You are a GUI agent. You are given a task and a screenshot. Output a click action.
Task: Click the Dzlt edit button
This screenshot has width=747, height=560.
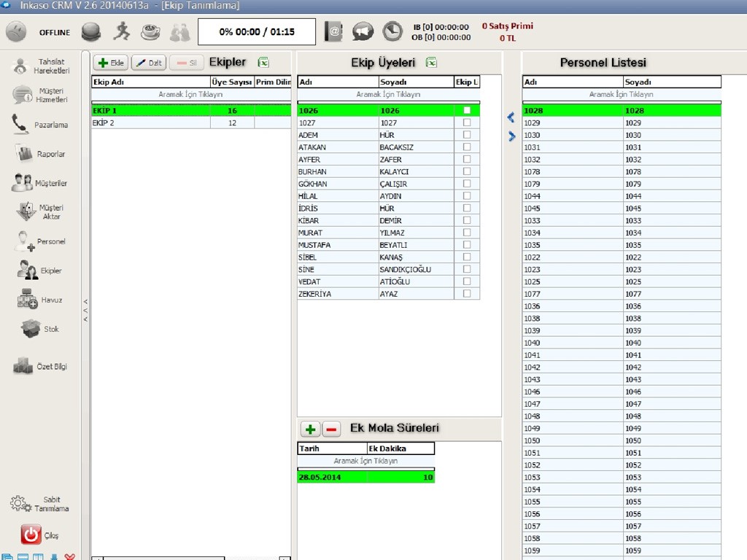149,63
